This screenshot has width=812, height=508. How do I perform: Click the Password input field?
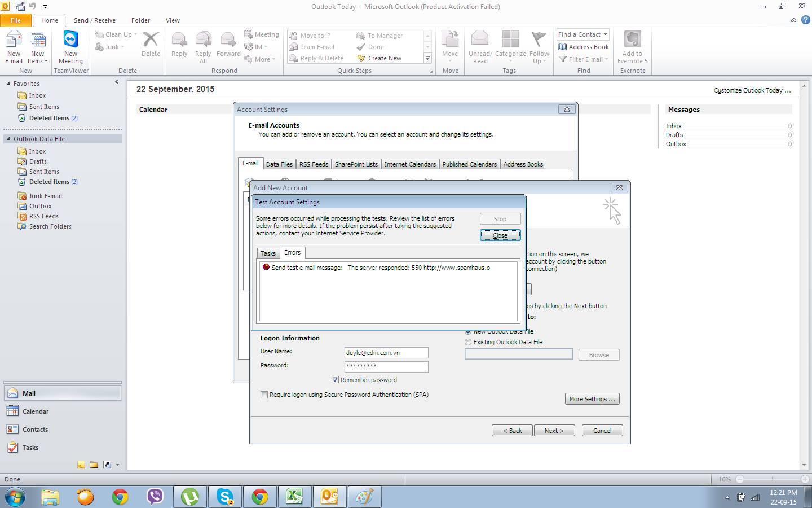386,366
